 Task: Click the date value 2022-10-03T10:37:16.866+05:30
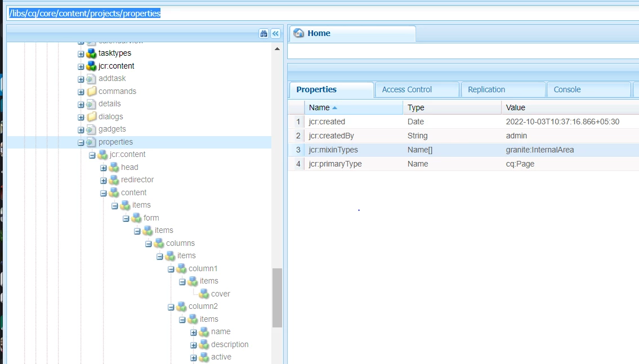point(562,122)
